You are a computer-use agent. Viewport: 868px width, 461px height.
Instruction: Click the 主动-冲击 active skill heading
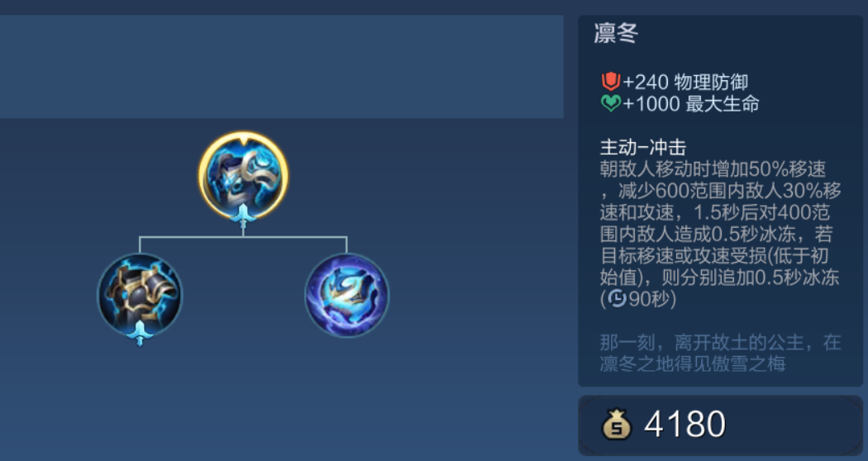642,147
